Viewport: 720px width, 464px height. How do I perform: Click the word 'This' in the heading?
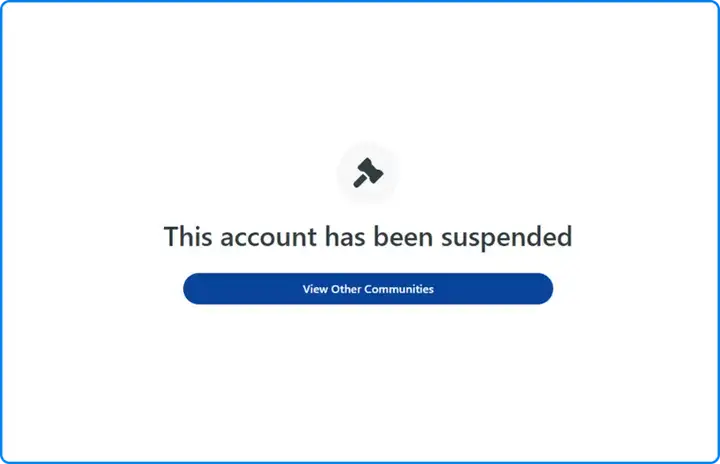click(188, 236)
